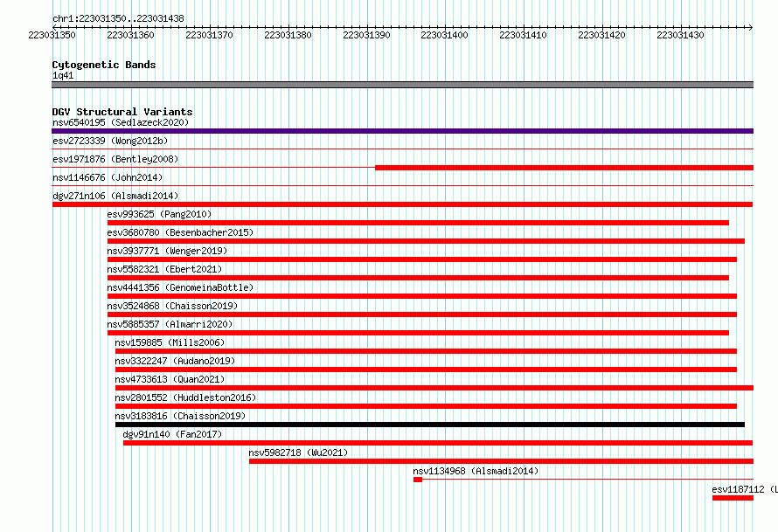The image size is (778, 532).
Task: Click dgv271n106 (Alsmadi2014) label
Action: click(115, 196)
